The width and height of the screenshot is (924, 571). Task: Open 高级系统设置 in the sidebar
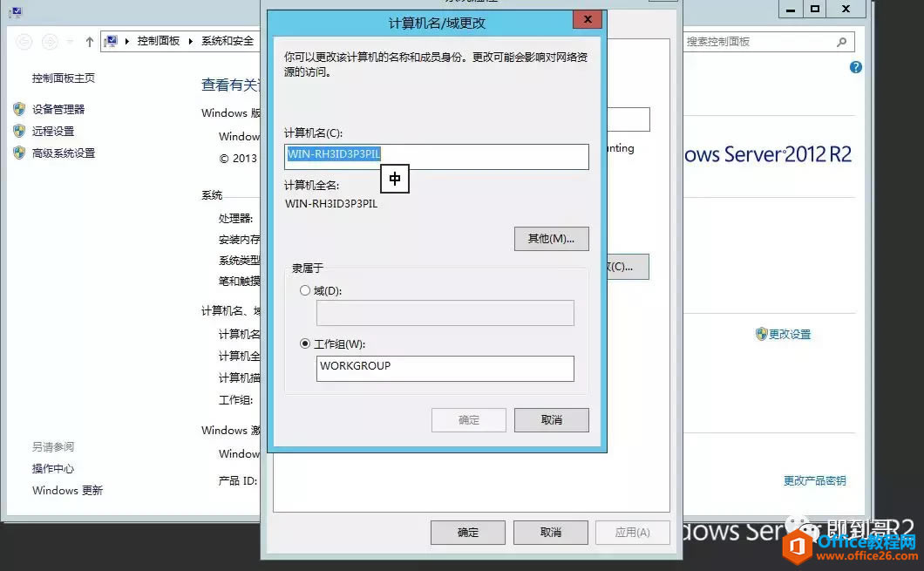pos(64,153)
